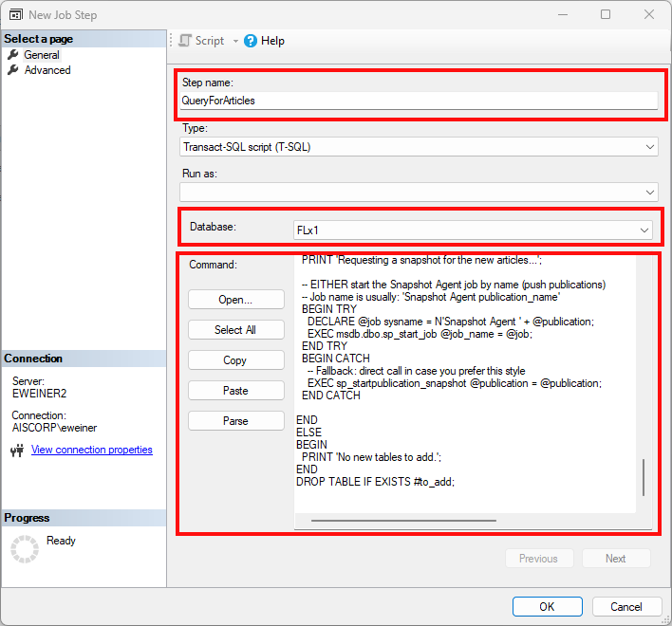Select the Advanced page wrench icon
The height and width of the screenshot is (626, 672).
coord(13,70)
